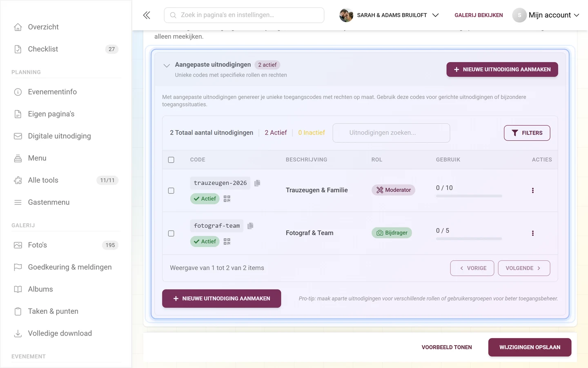Click the usage bar for fotograf-team
Viewport: 588px width, 368px height.
pyautogui.click(x=469, y=239)
